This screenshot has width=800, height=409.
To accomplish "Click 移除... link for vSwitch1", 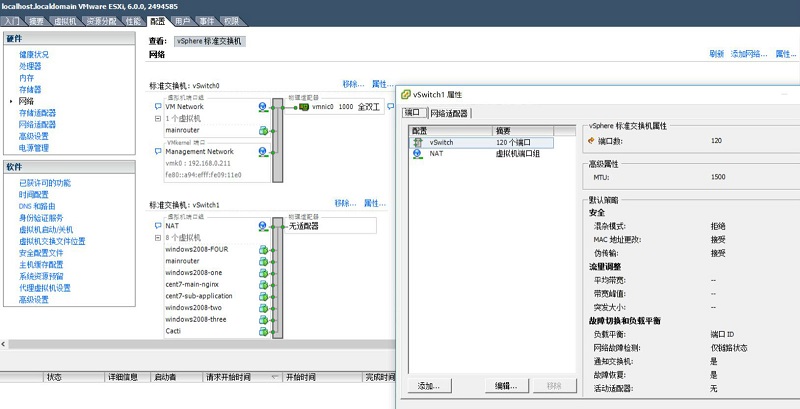I will [x=345, y=203].
